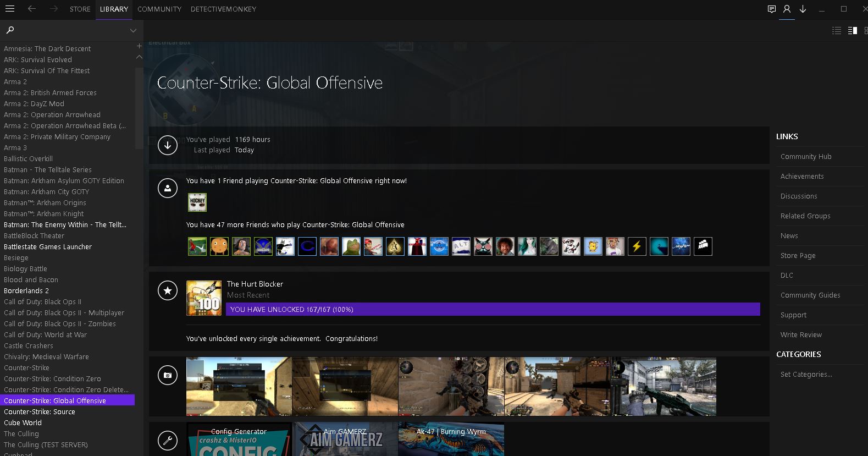The width and height of the screenshot is (868, 456).
Task: Open the teal-haired girl friend avatar
Action: click(x=527, y=246)
